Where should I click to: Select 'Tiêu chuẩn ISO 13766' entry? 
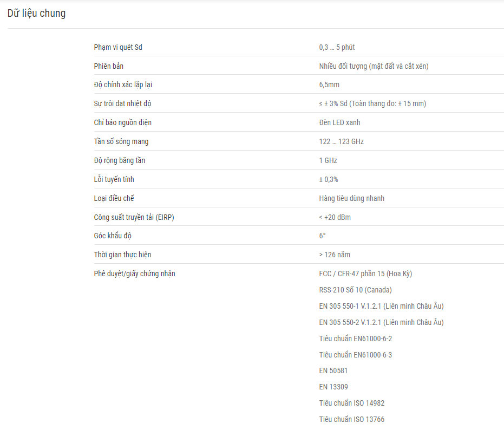click(352, 419)
